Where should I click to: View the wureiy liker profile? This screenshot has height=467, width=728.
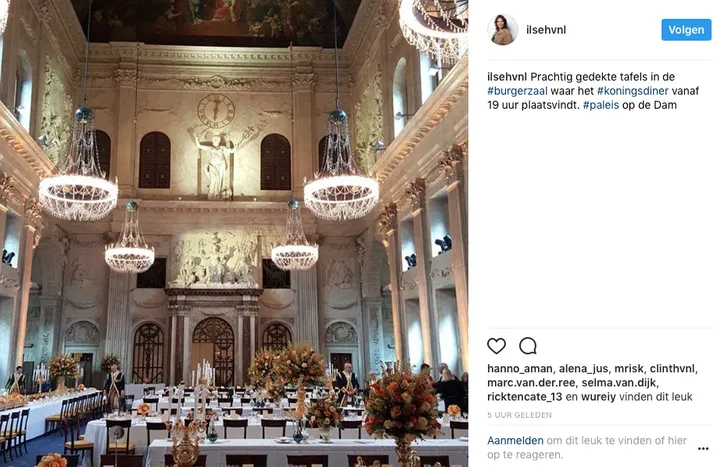598,397
